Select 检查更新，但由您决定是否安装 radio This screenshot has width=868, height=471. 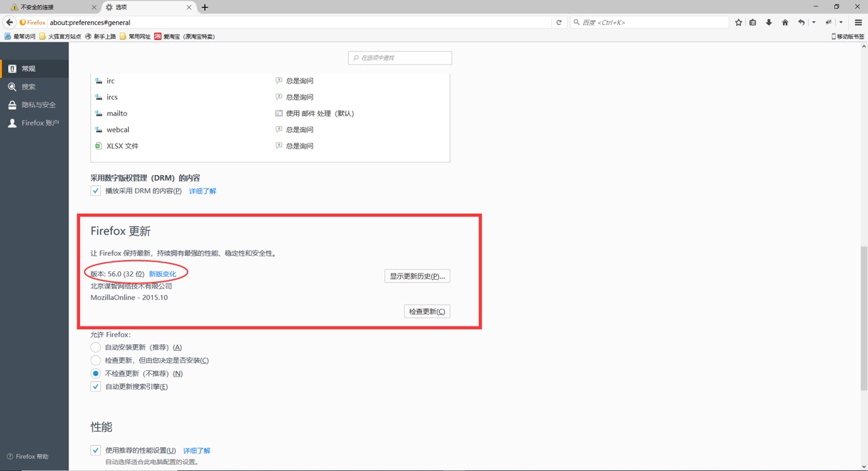tap(96, 360)
